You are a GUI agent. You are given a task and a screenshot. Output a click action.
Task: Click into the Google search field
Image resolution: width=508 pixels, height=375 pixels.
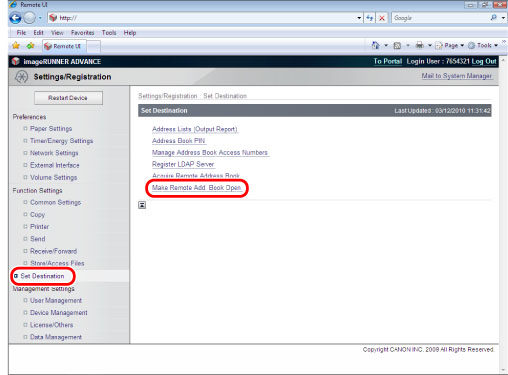[440, 18]
